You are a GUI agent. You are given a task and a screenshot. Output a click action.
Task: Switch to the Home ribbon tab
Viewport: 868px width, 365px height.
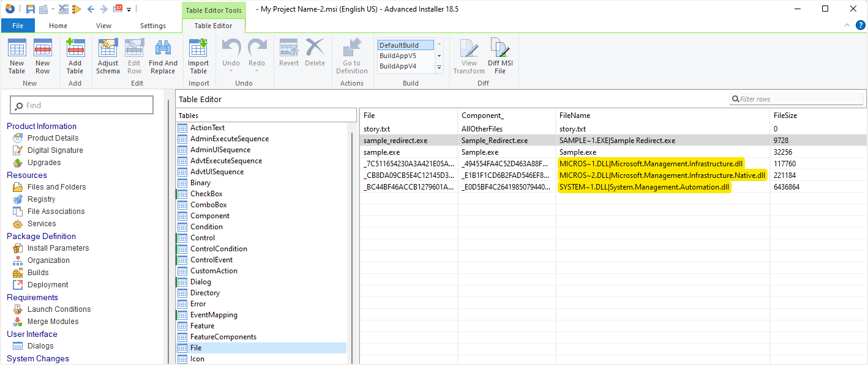point(58,26)
